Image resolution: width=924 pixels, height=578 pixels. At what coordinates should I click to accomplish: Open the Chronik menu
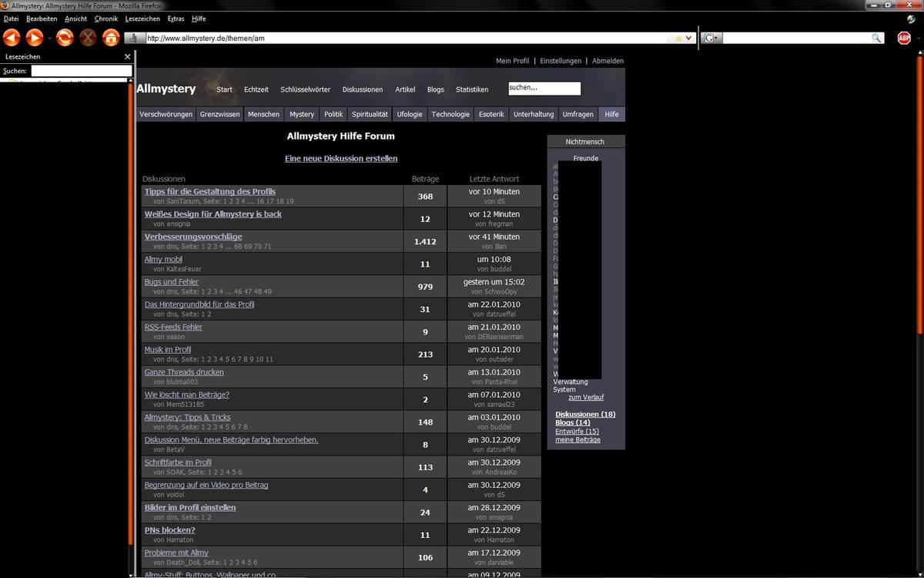(106, 18)
